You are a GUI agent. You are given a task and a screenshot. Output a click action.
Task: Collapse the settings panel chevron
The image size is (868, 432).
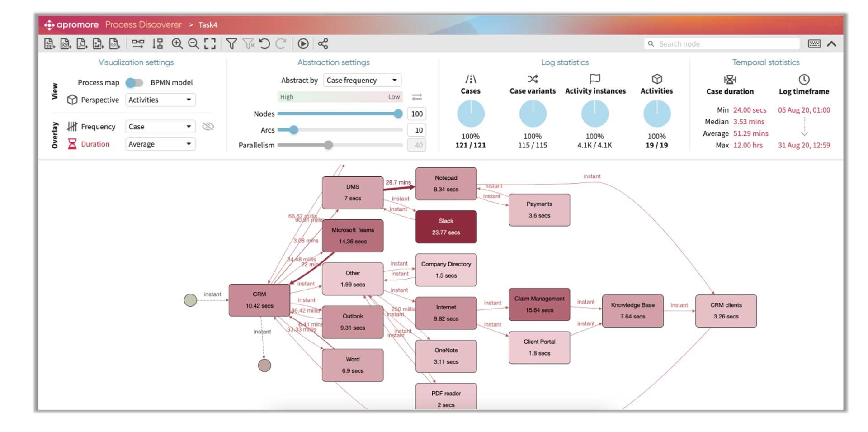[832, 44]
